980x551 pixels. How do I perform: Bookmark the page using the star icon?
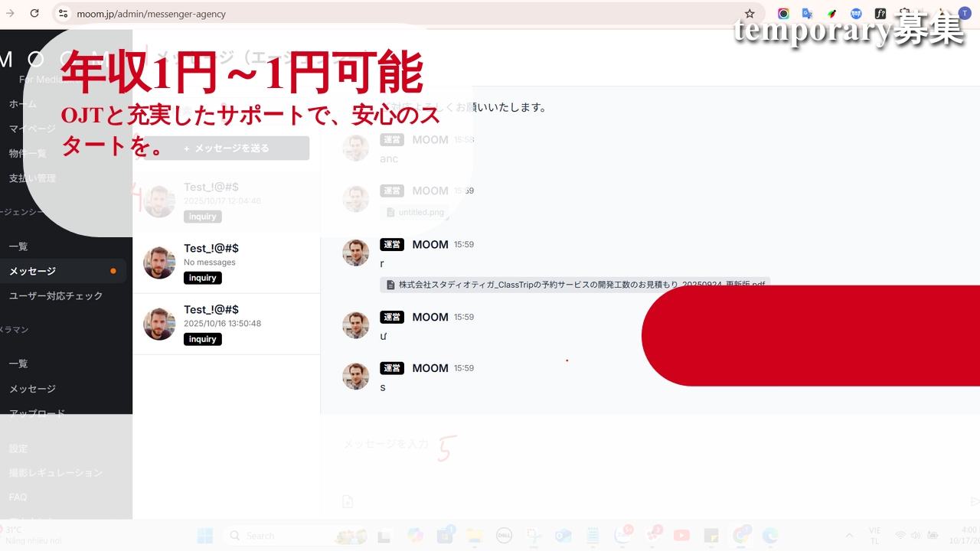tap(749, 13)
